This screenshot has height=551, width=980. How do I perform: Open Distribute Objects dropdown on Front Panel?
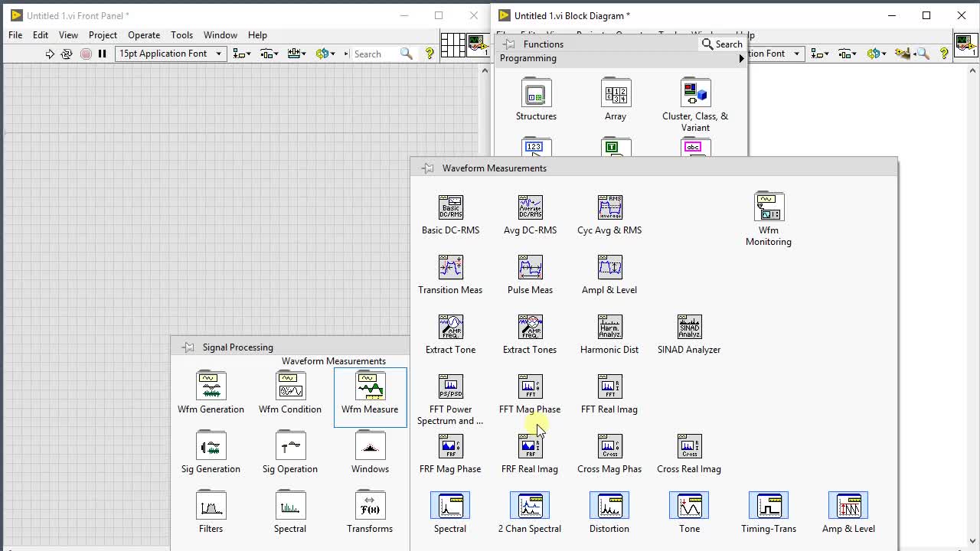coord(269,54)
